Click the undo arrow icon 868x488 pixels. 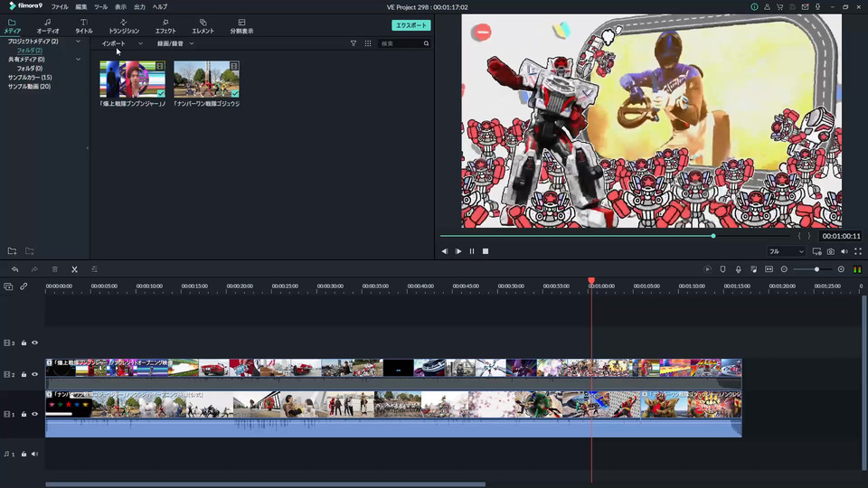point(15,269)
